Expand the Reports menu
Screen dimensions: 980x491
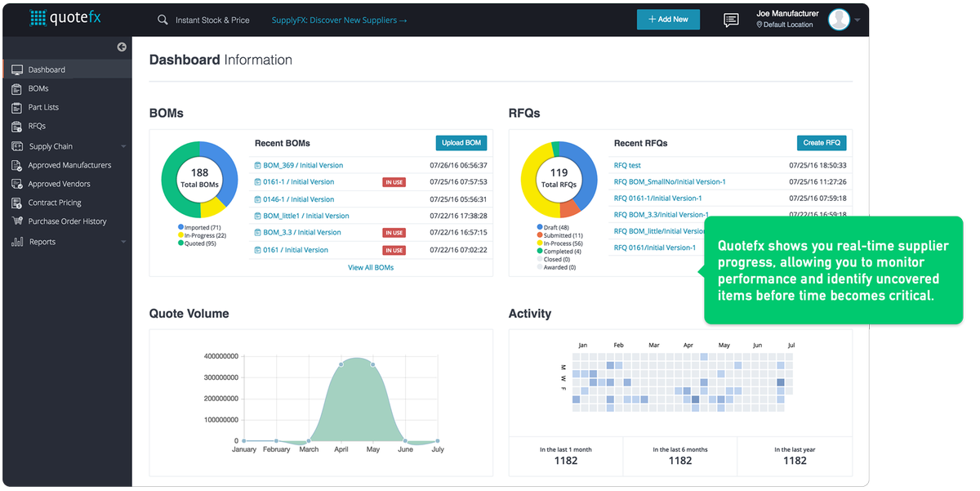pyautogui.click(x=122, y=241)
